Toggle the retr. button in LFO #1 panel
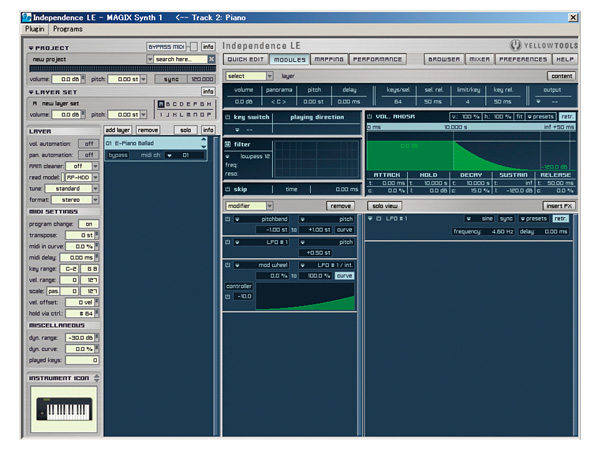 tap(560, 218)
